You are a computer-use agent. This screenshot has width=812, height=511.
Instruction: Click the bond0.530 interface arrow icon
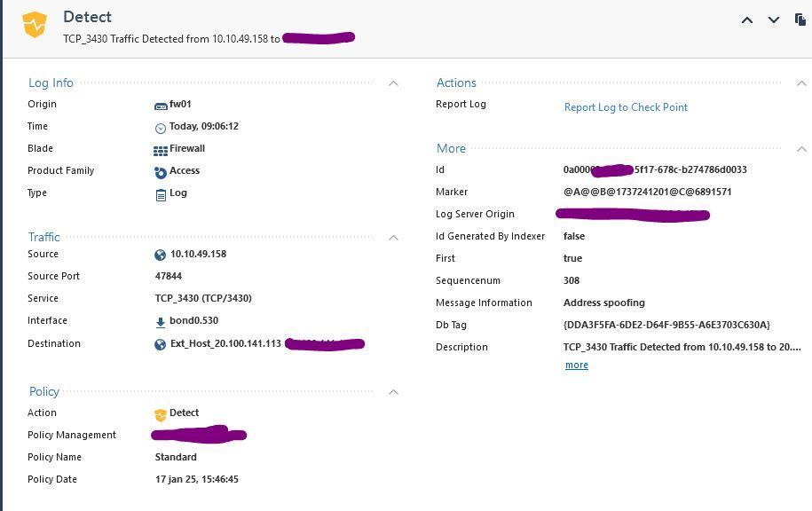(x=161, y=322)
